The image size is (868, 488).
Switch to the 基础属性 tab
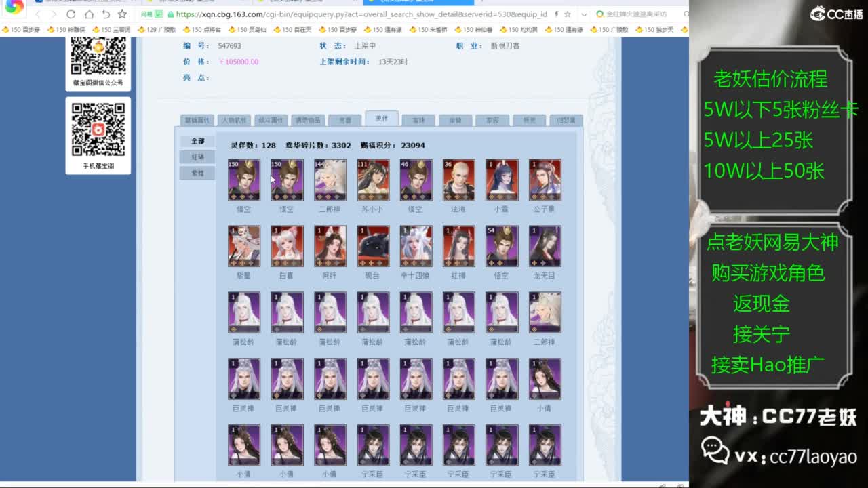[197, 120]
